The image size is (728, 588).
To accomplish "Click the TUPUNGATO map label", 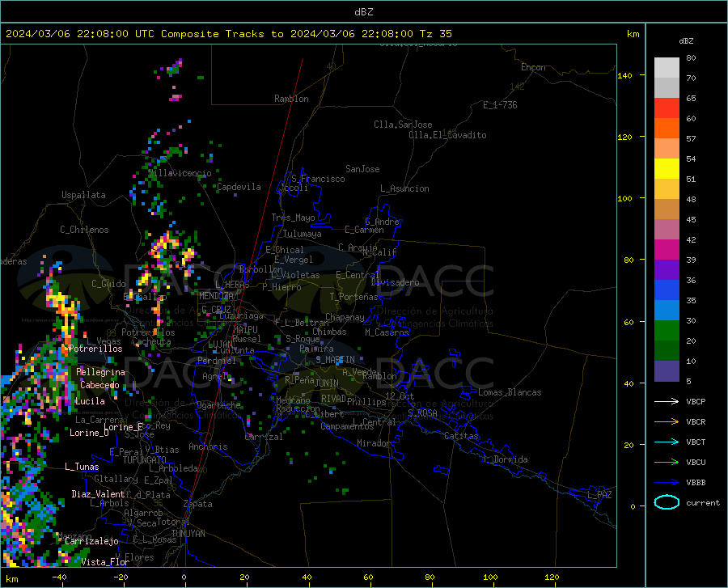I will tap(145, 460).
